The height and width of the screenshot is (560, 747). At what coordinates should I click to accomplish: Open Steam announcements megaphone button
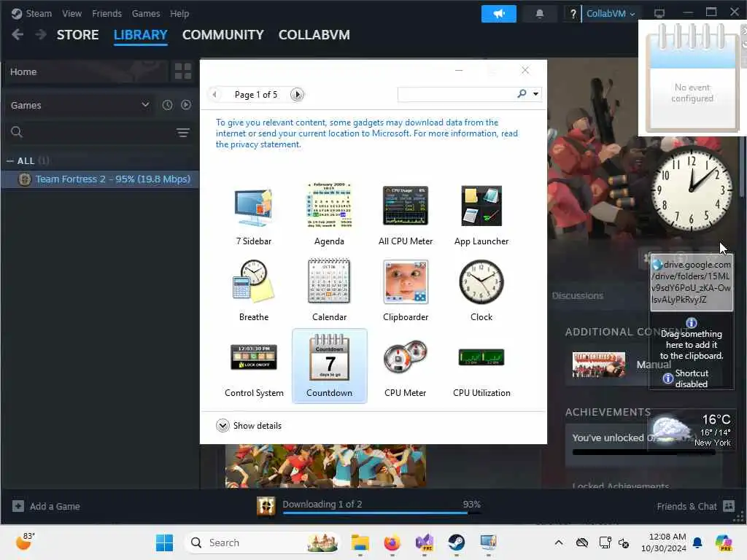[499, 13]
